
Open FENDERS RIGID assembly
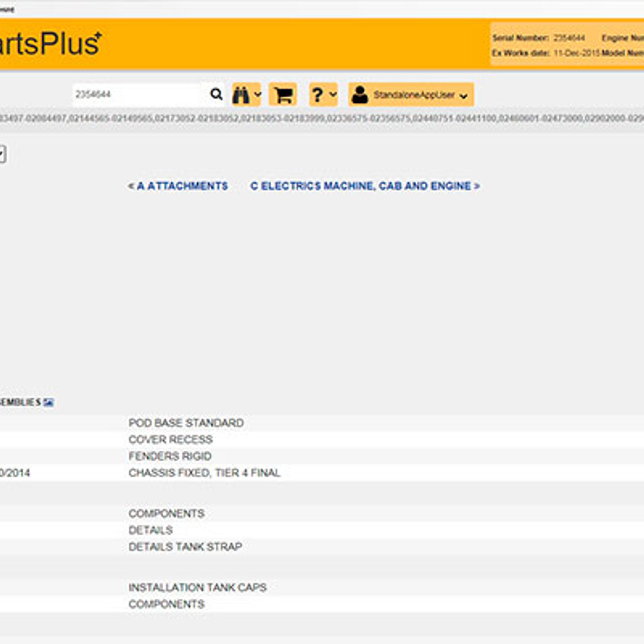(170, 456)
